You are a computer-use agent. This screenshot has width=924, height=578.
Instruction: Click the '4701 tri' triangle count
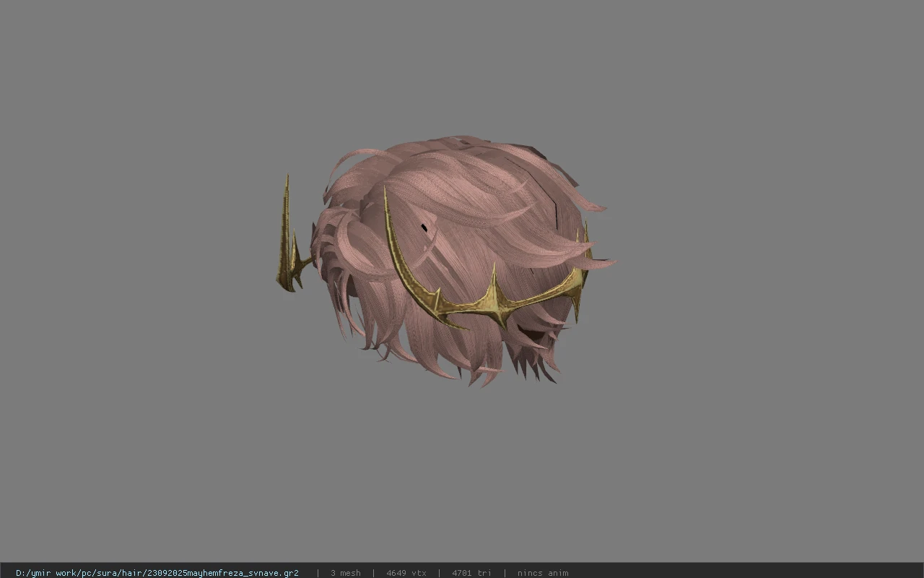click(471, 573)
